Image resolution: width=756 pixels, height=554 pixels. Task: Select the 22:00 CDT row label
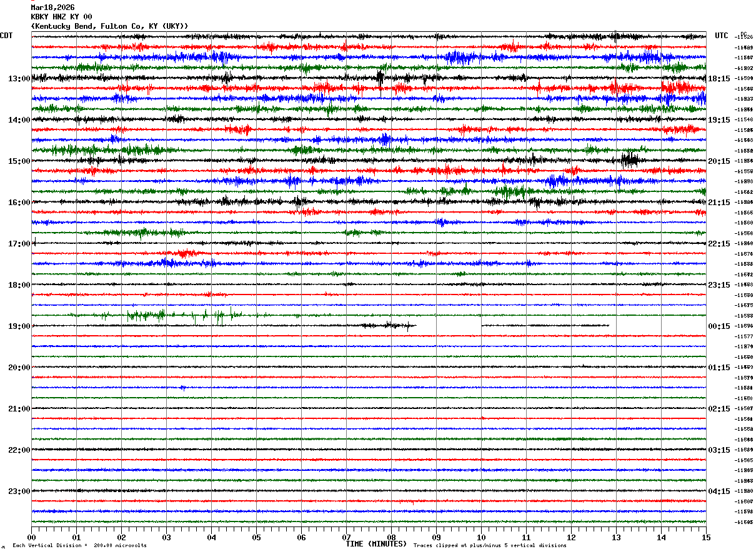[x=19, y=450]
